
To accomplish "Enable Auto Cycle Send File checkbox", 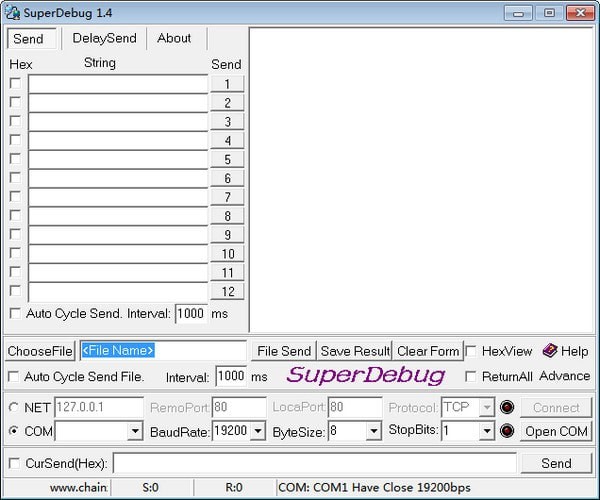I will click(x=13, y=376).
